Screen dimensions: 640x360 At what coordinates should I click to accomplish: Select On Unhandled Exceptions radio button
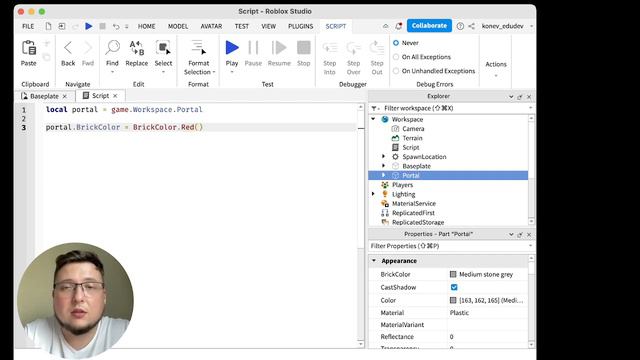[x=396, y=71]
